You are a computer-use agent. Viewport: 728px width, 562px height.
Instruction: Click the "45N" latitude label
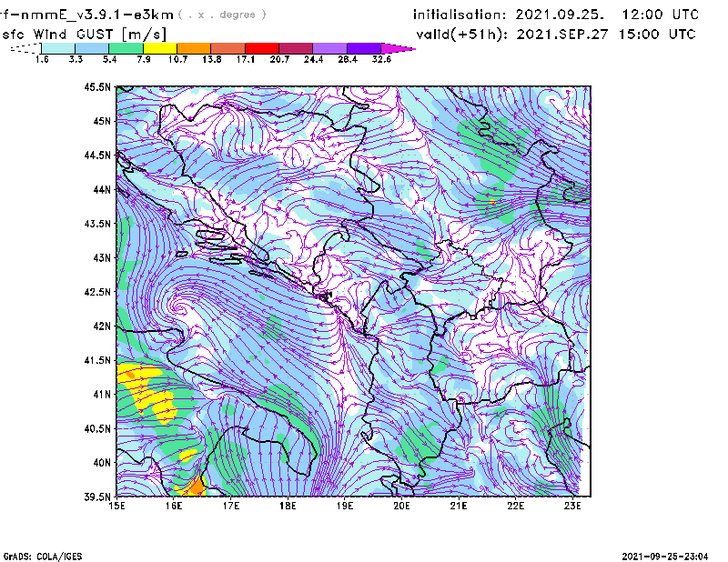click(102, 121)
